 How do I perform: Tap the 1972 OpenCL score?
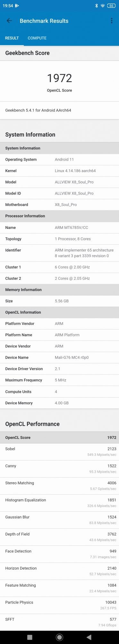point(59,78)
